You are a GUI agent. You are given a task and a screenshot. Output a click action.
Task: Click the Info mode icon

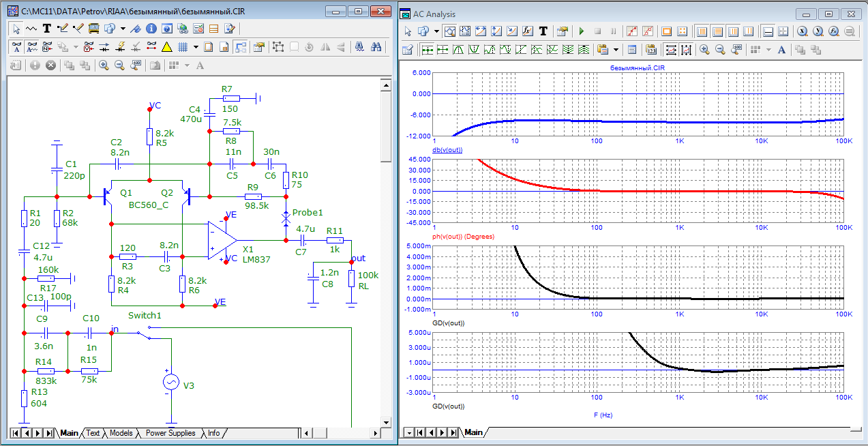(151, 29)
